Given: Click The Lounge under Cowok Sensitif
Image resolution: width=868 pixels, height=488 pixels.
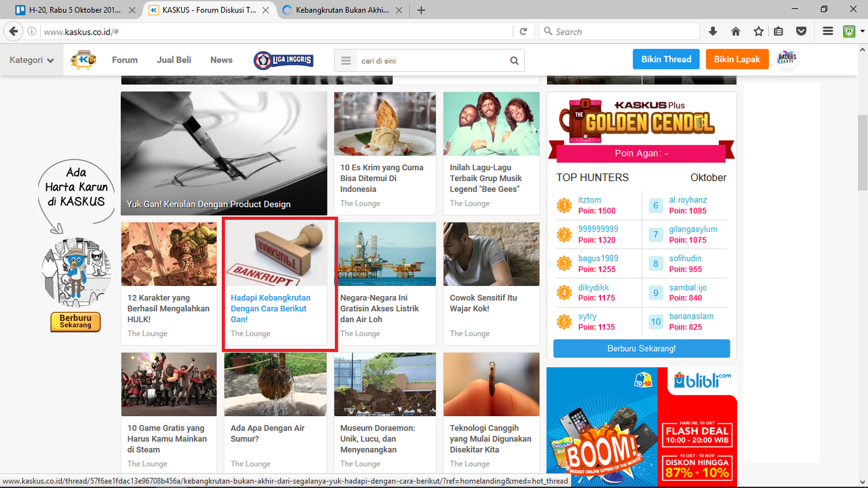Looking at the screenshot, I should tap(469, 333).
